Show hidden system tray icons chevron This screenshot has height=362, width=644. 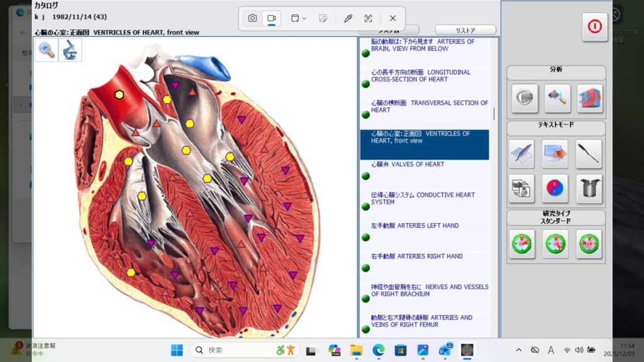coord(518,350)
